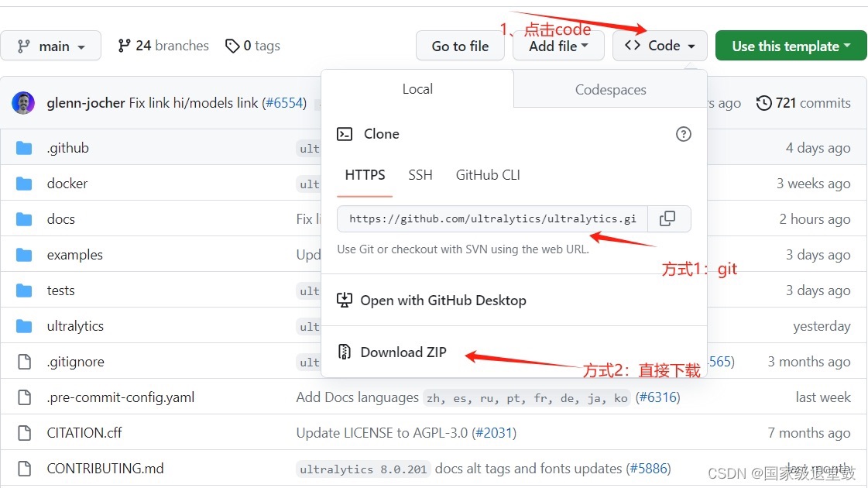Toggle the Code dropdown button
Image resolution: width=868 pixels, height=488 pixels.
[660, 46]
